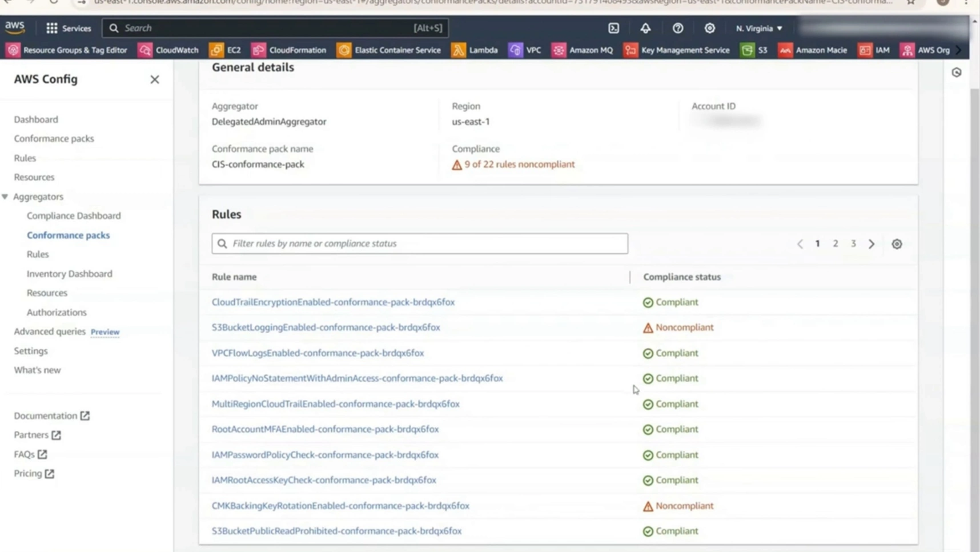
Task: Jump to page 3 of rules
Action: click(x=853, y=243)
